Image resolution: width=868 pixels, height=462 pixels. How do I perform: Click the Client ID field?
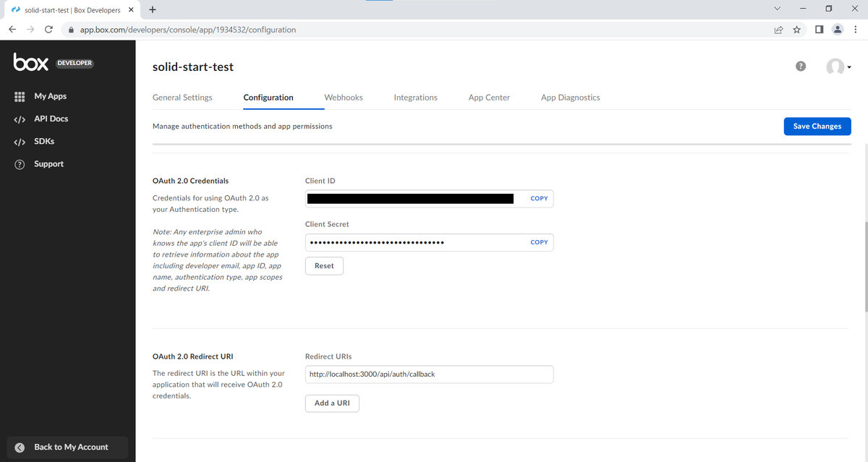click(429, 198)
